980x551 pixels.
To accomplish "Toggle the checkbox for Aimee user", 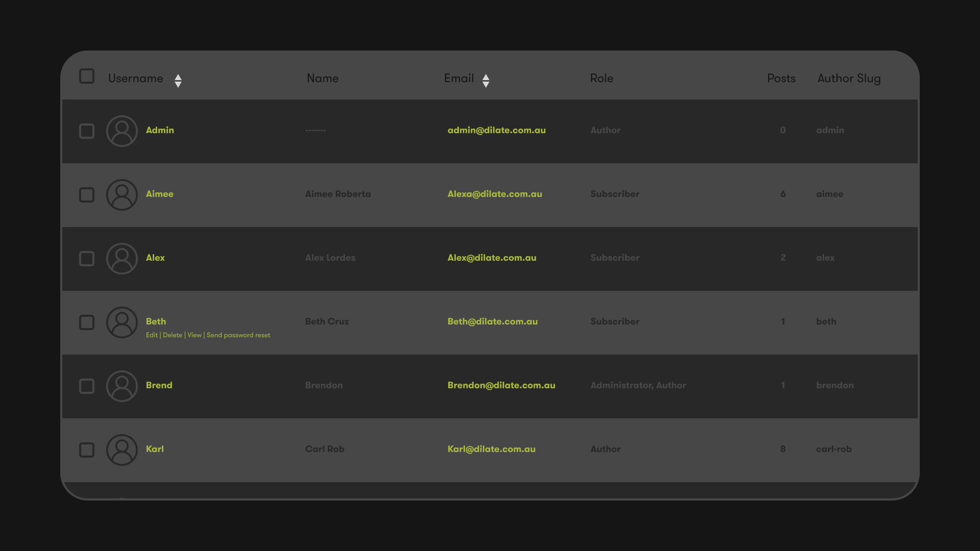I will [x=86, y=194].
